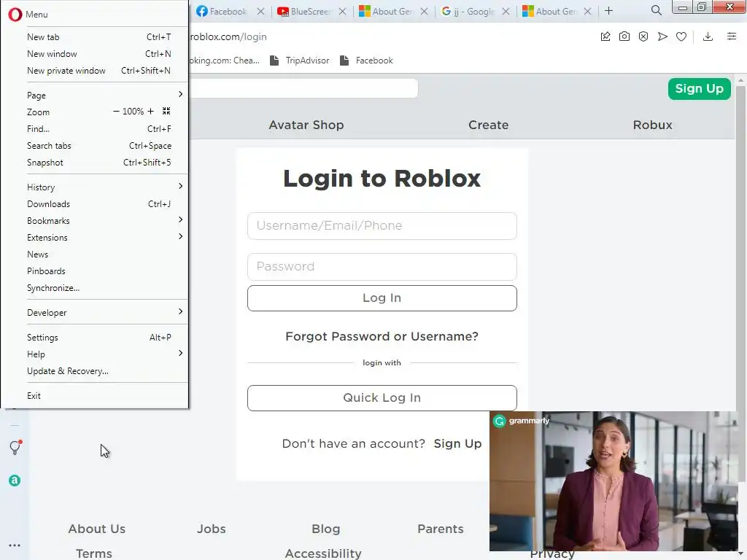Viewport: 747px width, 560px height.
Task: Open the downloads arrow icon
Action: pyautogui.click(x=708, y=36)
